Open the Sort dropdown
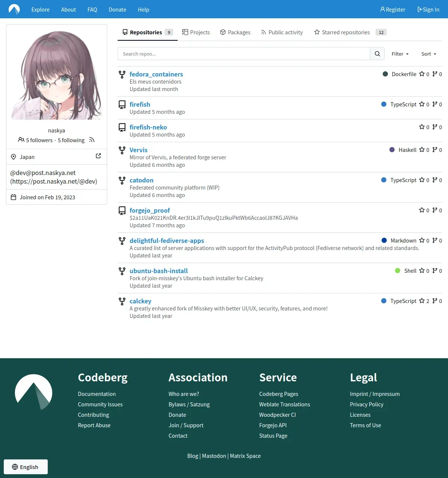The height and width of the screenshot is (478, 448). pyautogui.click(x=429, y=54)
